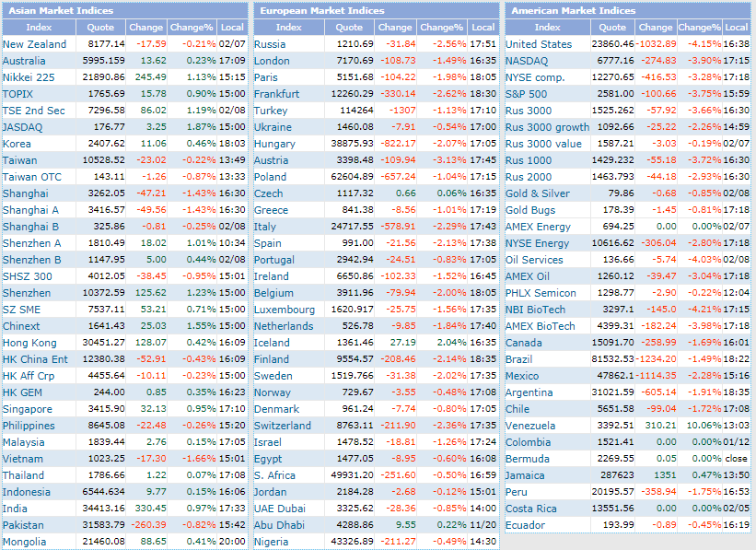This screenshot has width=756, height=550.
Task: Open the Switzerland index link
Action: tap(283, 426)
